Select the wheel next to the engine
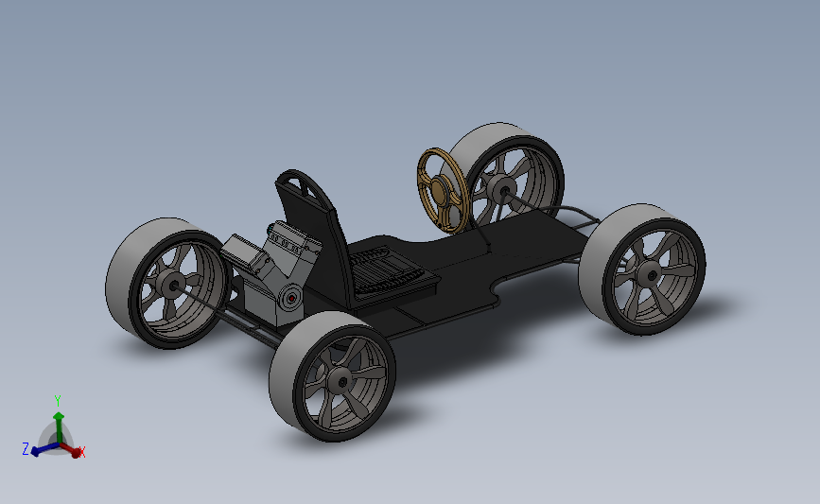Screen dimensions: 820x504 click(x=168, y=283)
